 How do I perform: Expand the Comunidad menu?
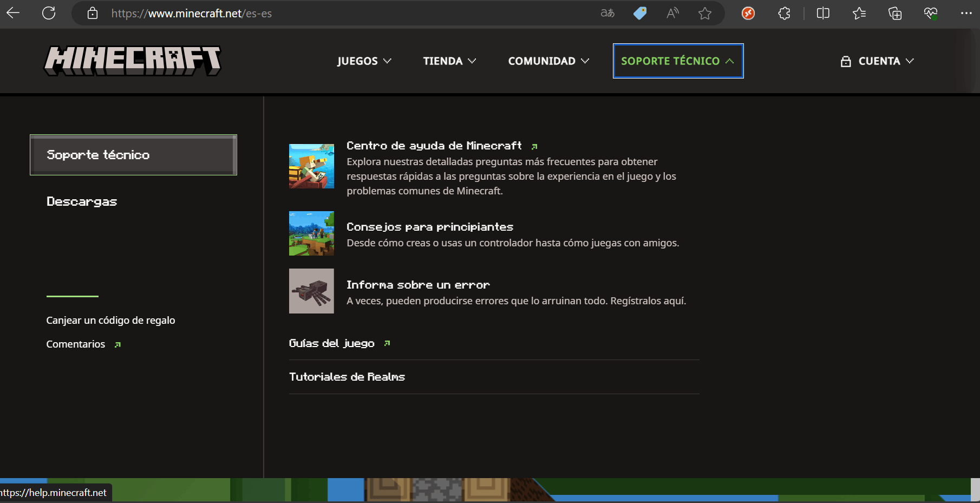click(548, 61)
